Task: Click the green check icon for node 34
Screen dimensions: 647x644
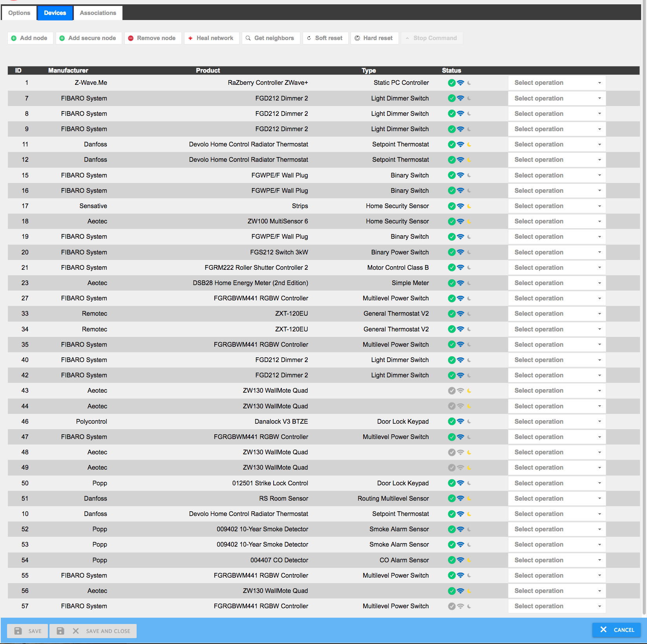Action: pos(452,329)
